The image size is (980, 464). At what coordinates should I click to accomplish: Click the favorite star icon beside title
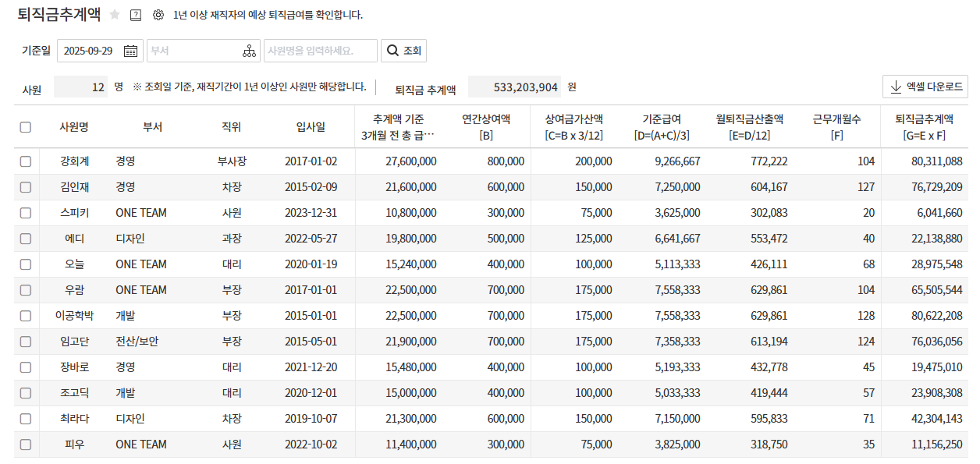[x=115, y=15]
